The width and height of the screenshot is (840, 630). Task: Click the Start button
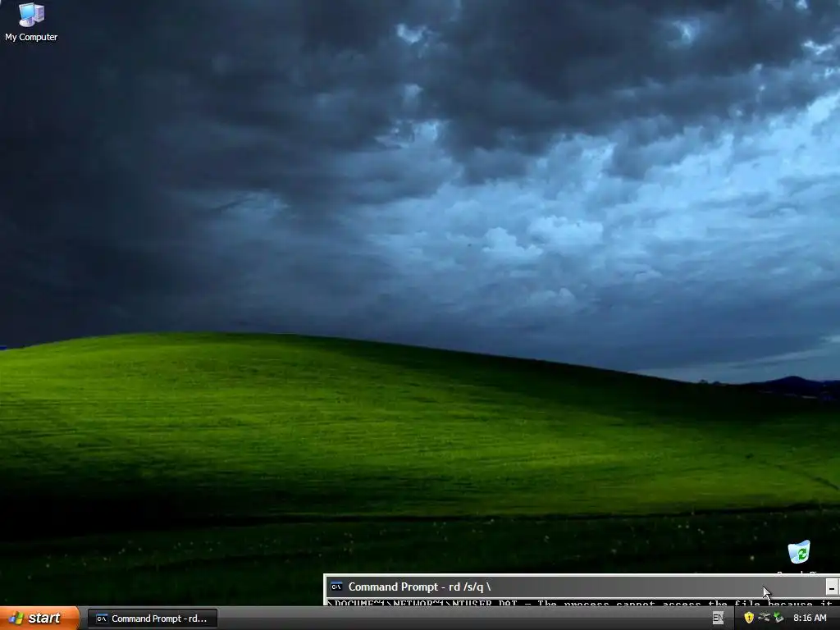coord(39,619)
